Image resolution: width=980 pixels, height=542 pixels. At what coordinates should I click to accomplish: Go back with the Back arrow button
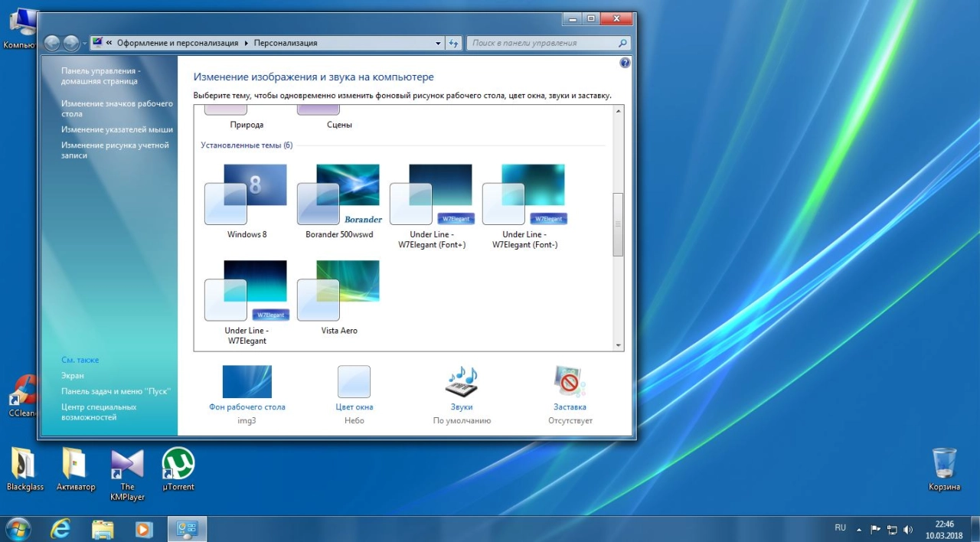coord(52,44)
